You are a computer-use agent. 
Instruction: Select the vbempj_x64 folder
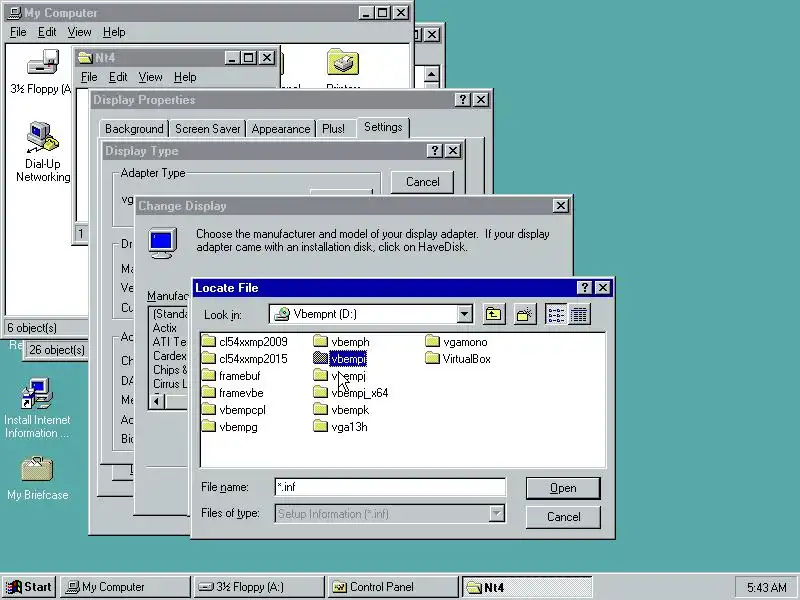pyautogui.click(x=351, y=393)
